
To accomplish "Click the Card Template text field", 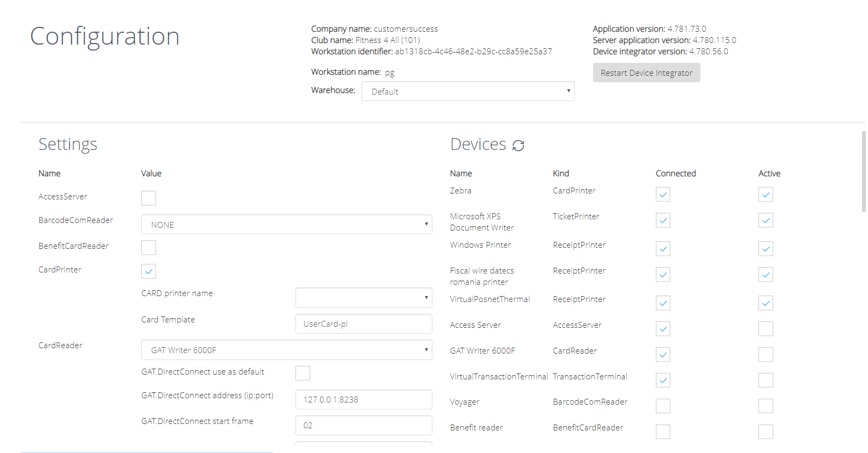I will point(363,324).
